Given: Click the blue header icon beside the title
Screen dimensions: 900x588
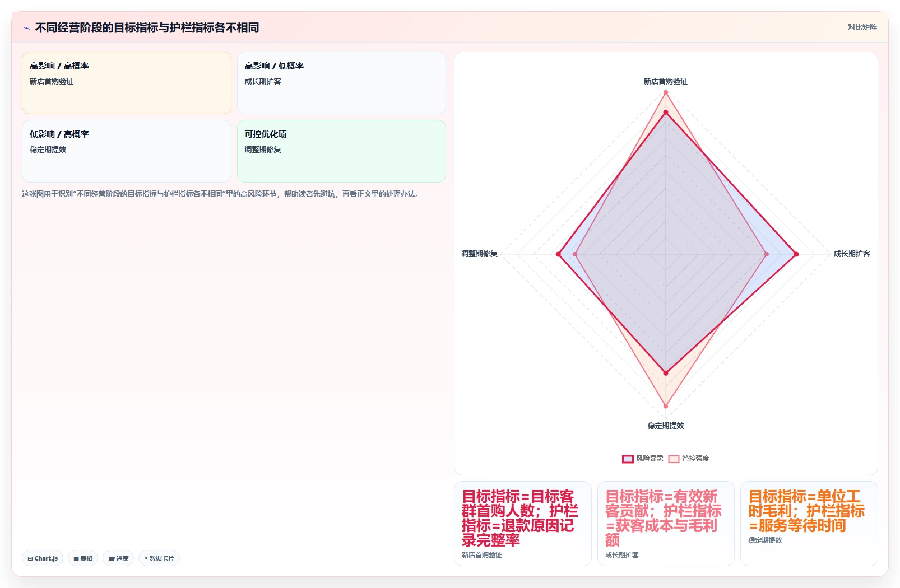Looking at the screenshot, I should tap(26, 28).
